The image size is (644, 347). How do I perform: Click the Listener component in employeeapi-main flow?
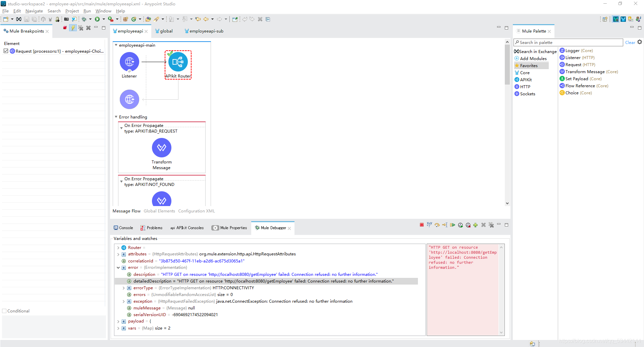[x=129, y=65]
